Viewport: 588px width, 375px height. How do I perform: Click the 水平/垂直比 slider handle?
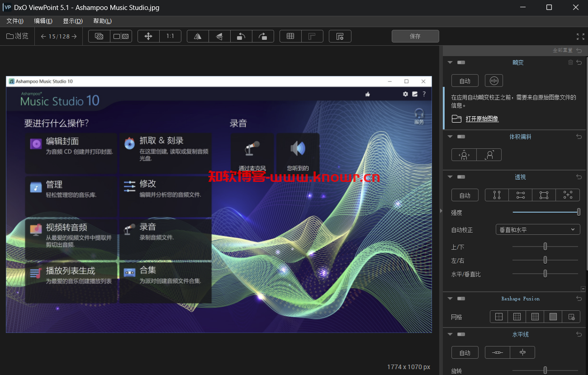point(545,274)
